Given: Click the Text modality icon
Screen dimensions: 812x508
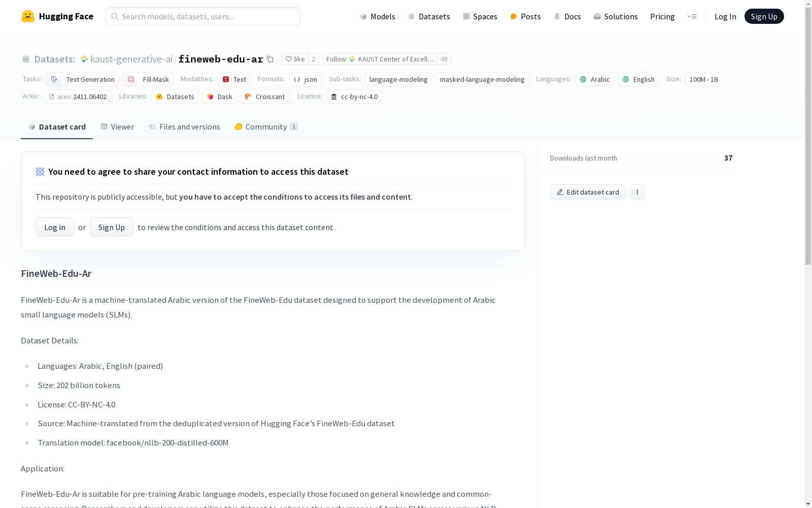Looking at the screenshot, I should tap(226, 79).
